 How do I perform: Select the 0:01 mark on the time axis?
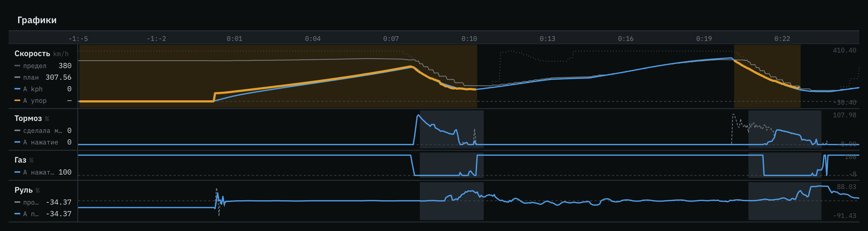point(234,39)
